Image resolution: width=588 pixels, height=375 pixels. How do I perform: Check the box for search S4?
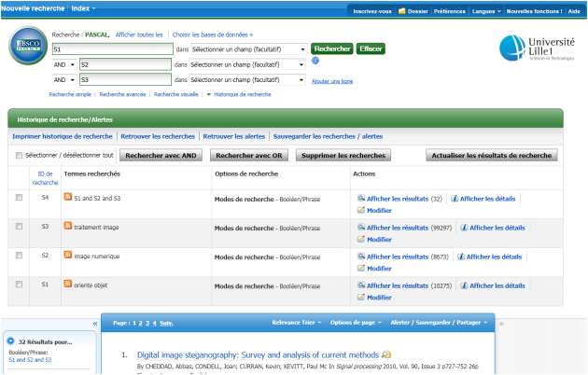click(19, 198)
